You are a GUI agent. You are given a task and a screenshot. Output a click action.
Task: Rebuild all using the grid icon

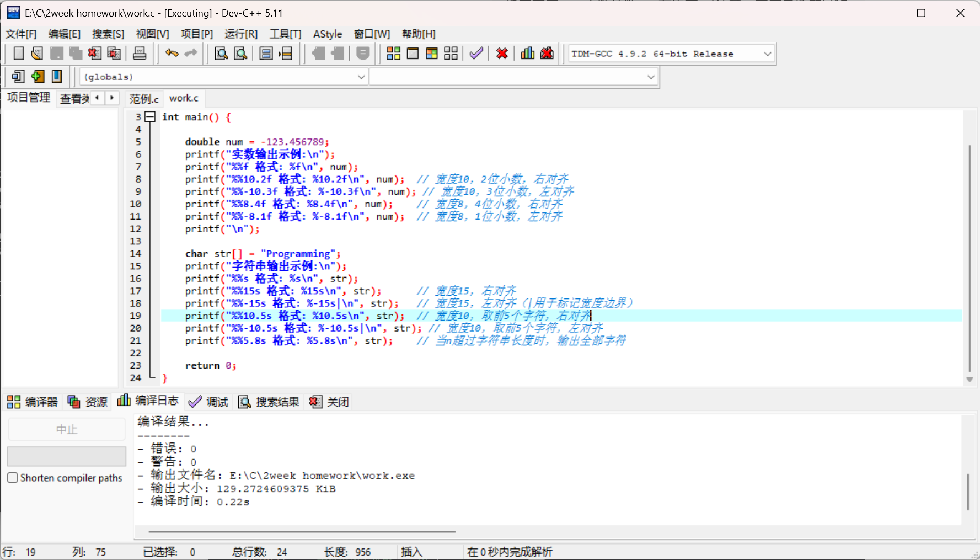tap(451, 54)
